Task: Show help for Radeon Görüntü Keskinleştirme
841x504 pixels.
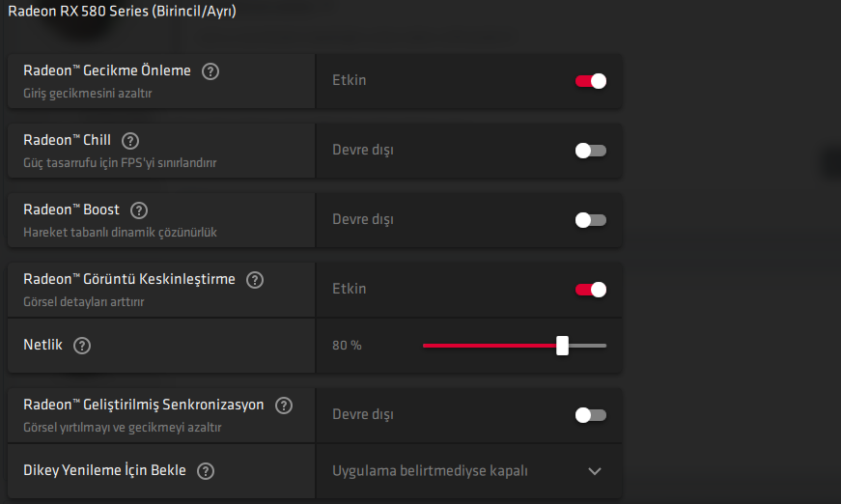Action: [255, 280]
